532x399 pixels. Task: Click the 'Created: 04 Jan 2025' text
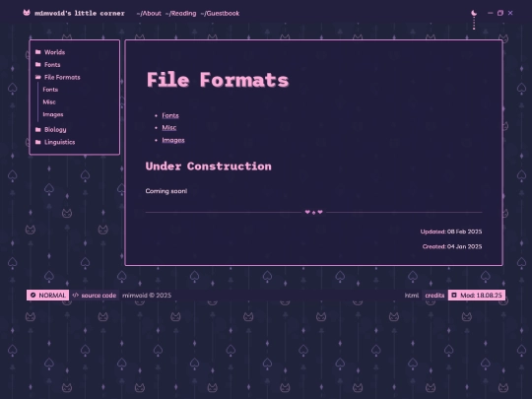click(452, 246)
